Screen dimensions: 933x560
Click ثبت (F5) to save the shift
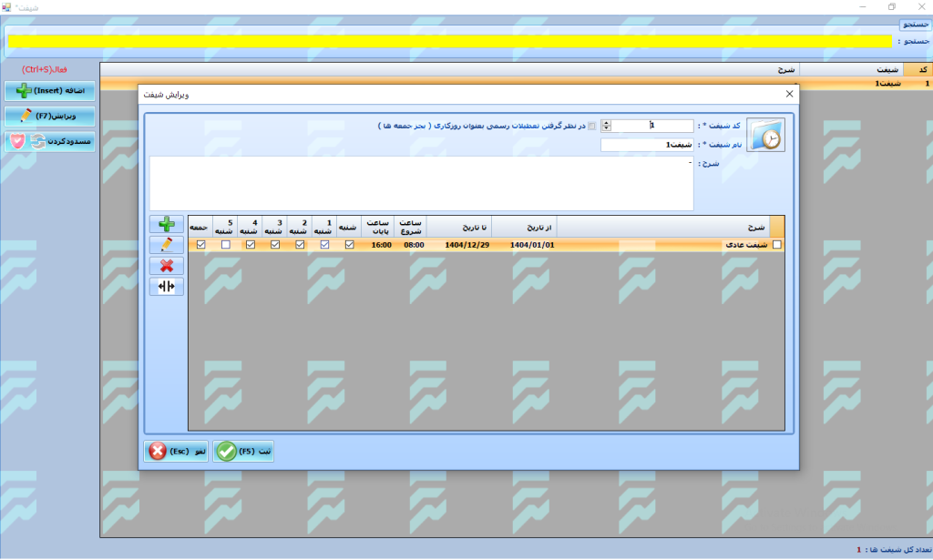[243, 451]
